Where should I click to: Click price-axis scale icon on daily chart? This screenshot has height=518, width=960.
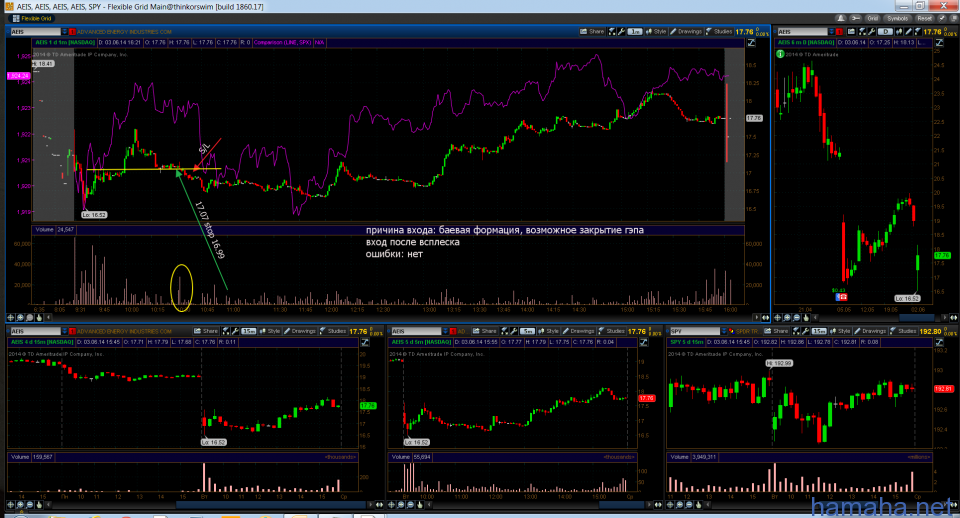939,42
